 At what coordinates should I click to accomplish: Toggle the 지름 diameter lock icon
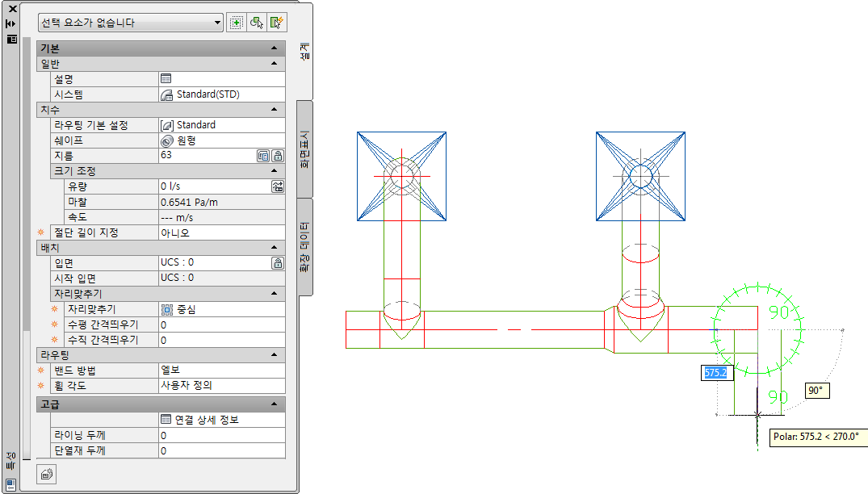[278, 156]
